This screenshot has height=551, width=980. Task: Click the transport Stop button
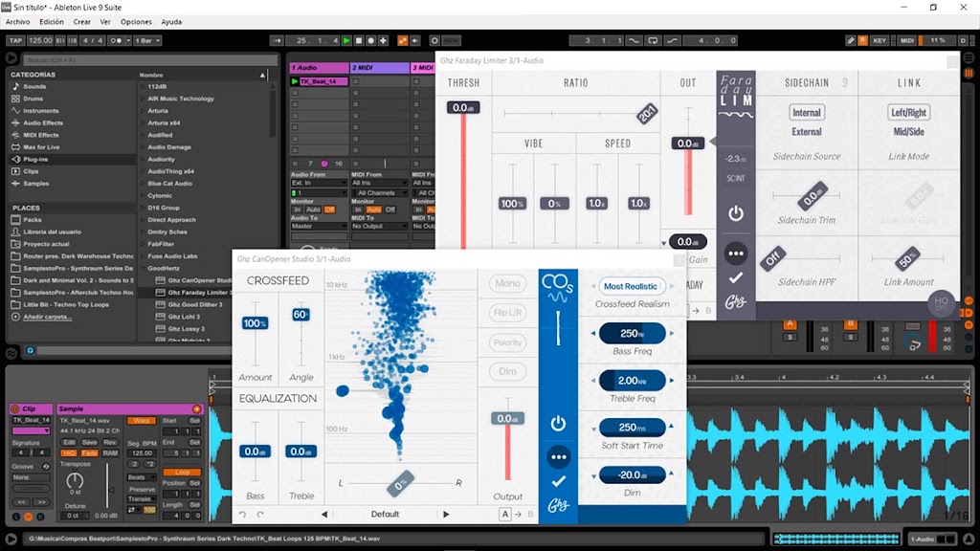coord(359,40)
